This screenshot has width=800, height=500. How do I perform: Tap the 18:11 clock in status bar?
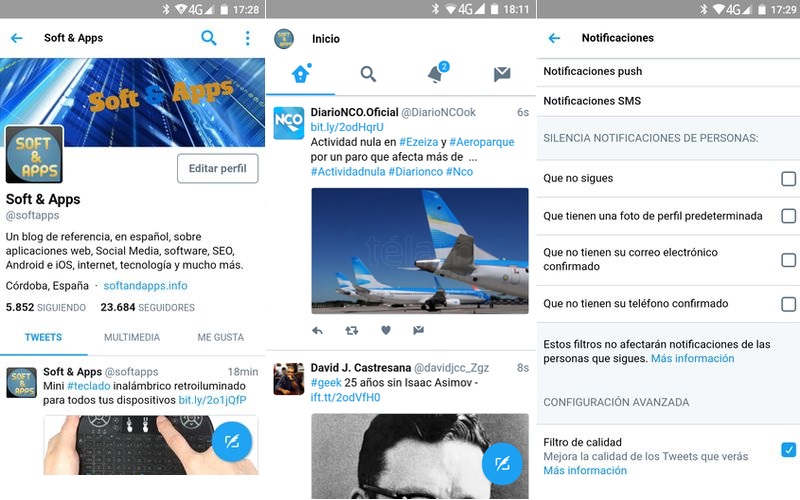pos(516,9)
